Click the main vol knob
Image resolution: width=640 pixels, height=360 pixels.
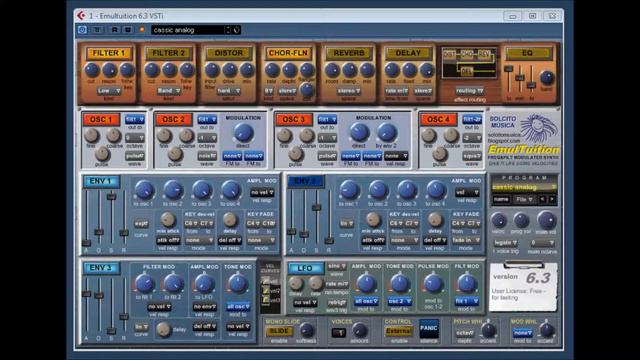click(x=546, y=220)
